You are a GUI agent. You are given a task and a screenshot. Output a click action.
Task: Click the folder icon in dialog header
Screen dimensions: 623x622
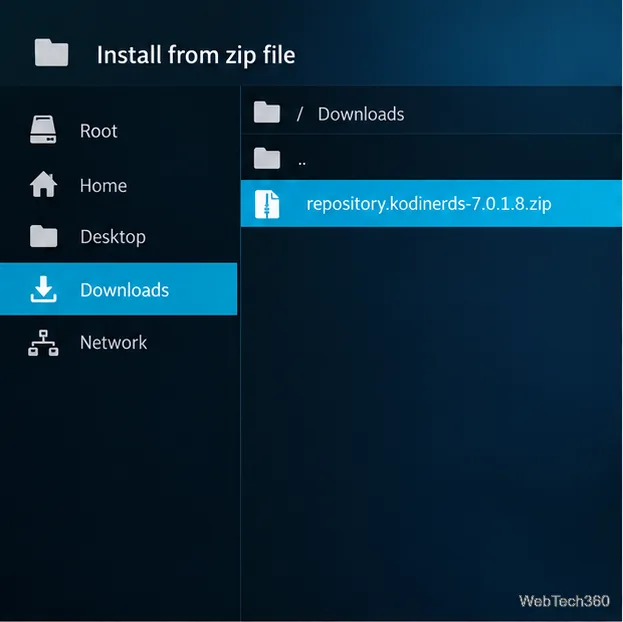click(x=51, y=52)
